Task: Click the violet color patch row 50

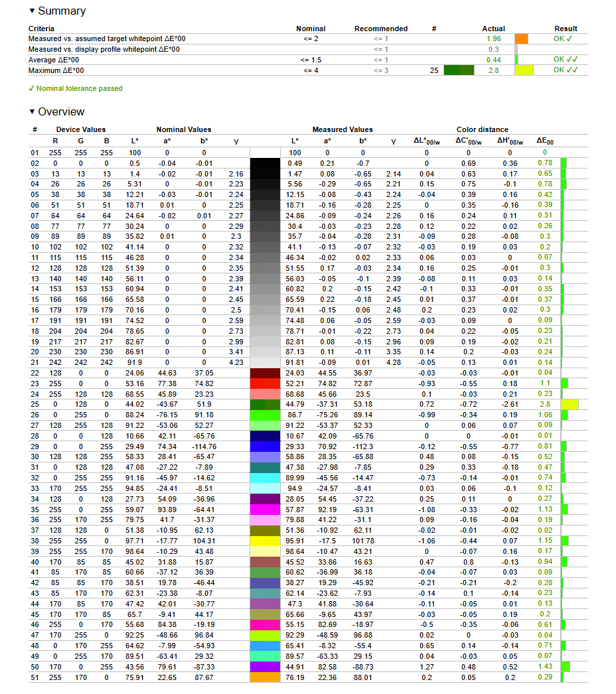Action: [265, 667]
